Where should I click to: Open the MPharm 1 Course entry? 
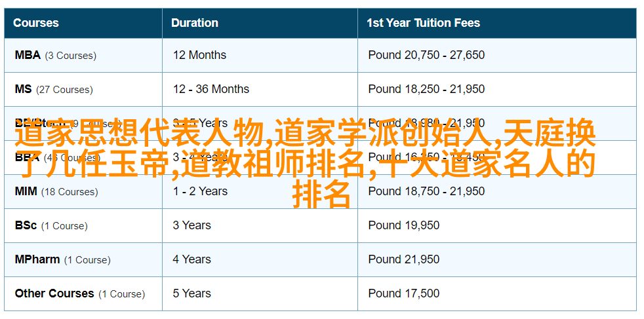62,259
